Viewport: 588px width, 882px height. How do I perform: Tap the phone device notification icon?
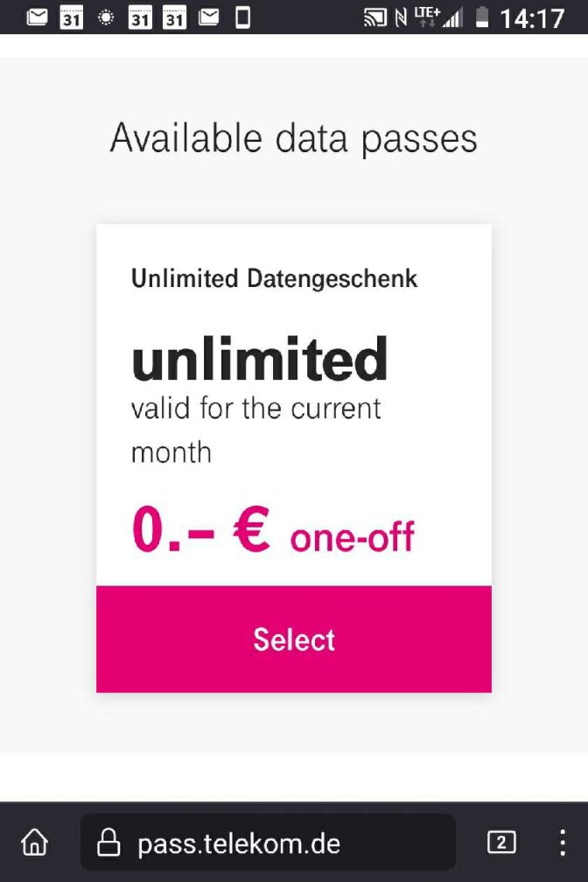(242, 17)
